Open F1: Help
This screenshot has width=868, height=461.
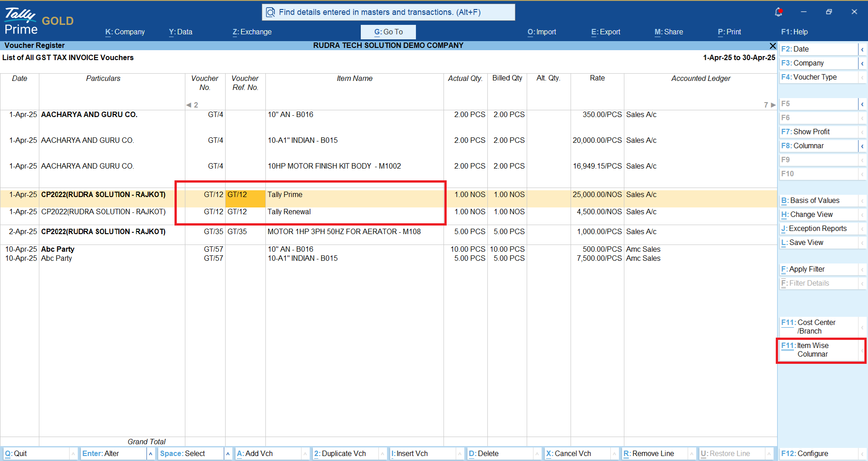coord(794,32)
